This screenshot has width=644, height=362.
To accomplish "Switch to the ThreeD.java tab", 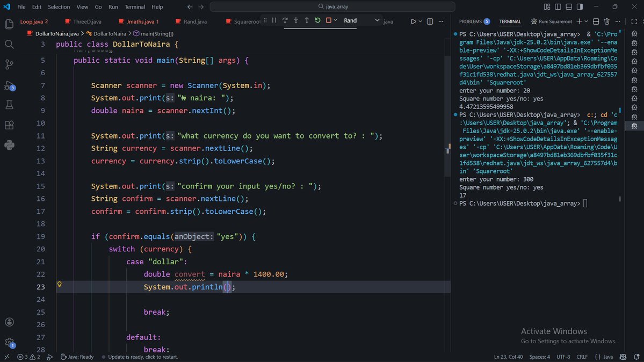I will click(83, 21).
